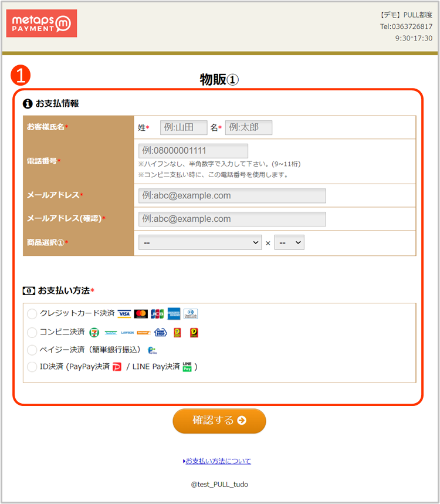Click the お客様氏名 label
Viewport: 440px width, 504px height.
point(46,127)
